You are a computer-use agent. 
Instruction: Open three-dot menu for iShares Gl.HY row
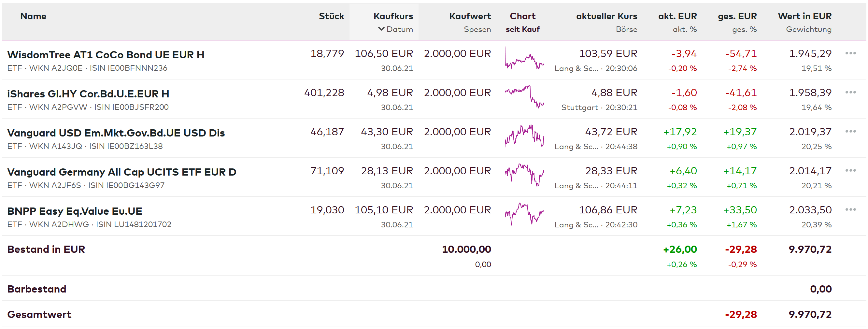(x=850, y=93)
